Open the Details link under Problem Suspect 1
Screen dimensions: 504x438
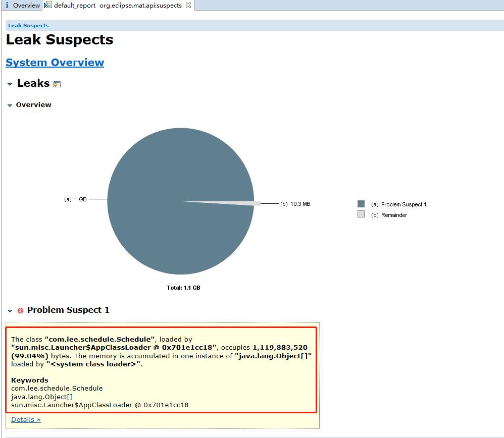[26, 420]
